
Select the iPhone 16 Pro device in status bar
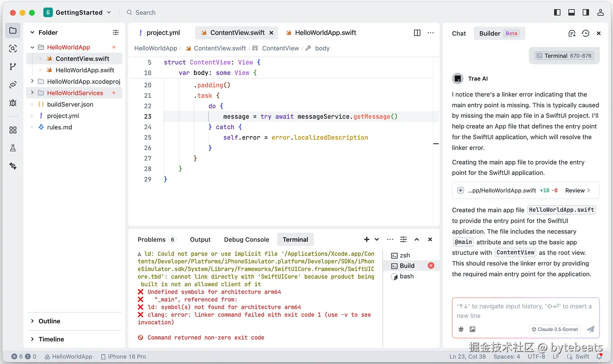click(123, 357)
